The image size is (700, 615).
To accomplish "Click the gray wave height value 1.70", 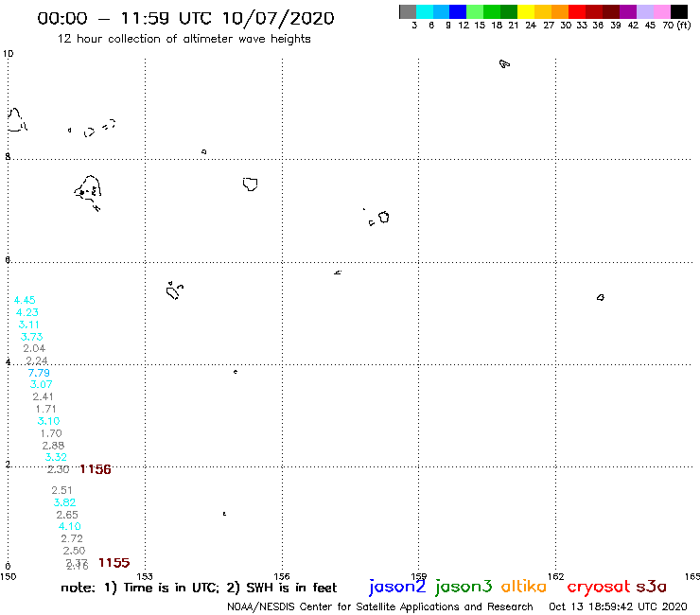I will pos(51,433).
